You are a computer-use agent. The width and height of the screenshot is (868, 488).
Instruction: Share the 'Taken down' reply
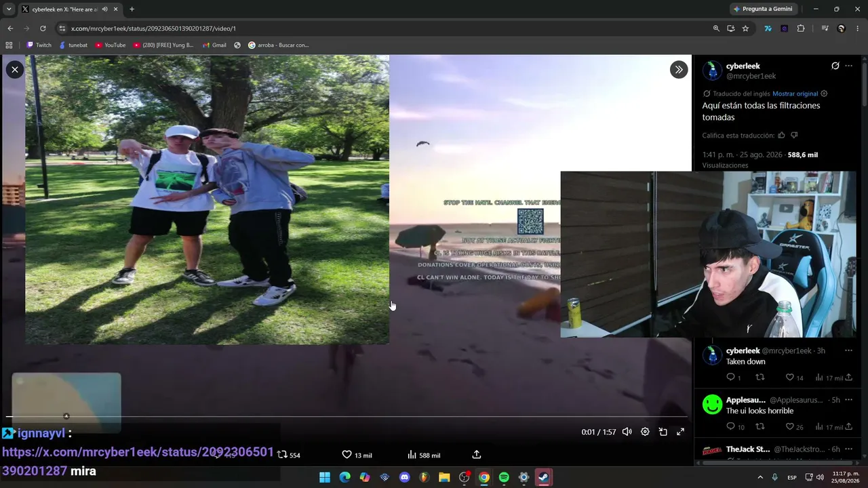[x=848, y=378]
